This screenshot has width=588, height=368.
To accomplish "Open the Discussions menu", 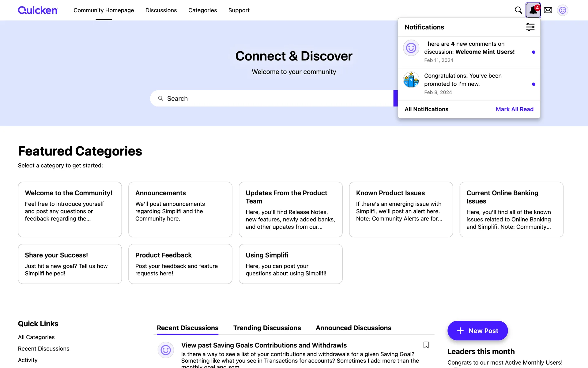I will coord(161,10).
